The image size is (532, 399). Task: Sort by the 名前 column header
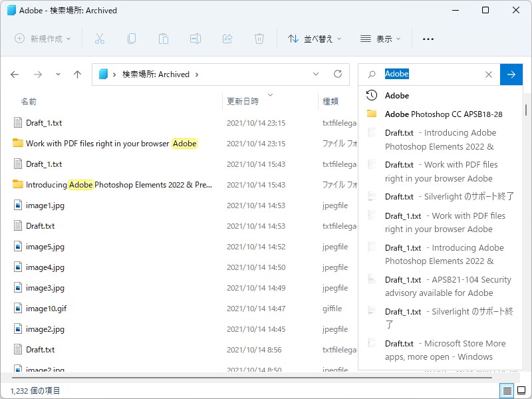pyautogui.click(x=29, y=102)
